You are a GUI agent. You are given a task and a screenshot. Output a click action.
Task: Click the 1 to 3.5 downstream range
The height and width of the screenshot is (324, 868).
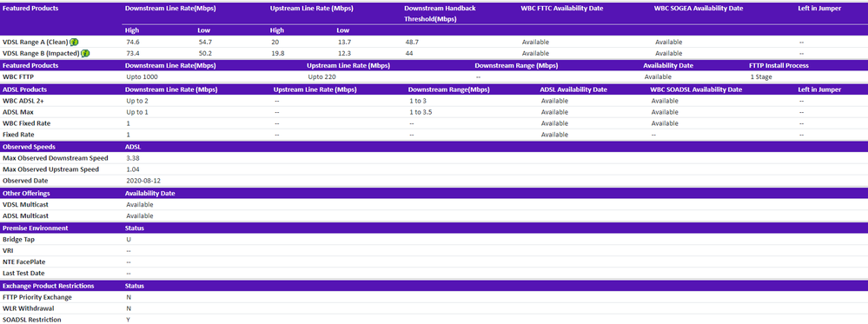coord(421,112)
